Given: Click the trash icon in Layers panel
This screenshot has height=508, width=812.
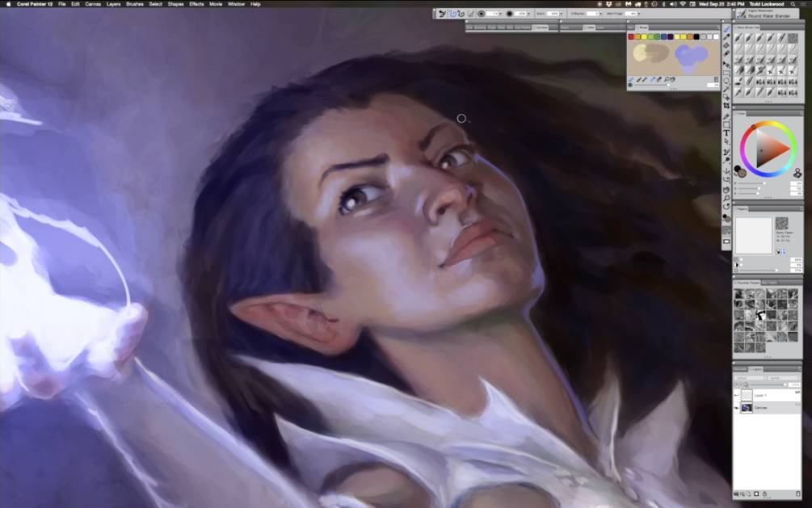Looking at the screenshot, I should pos(797,494).
